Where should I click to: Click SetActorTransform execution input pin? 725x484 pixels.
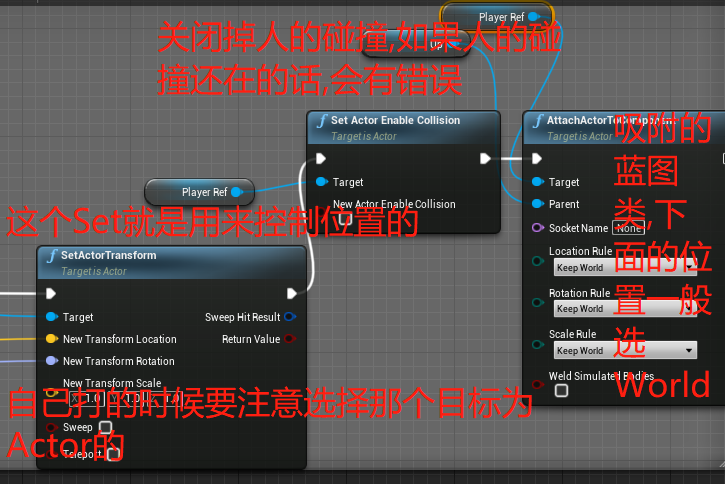51,294
